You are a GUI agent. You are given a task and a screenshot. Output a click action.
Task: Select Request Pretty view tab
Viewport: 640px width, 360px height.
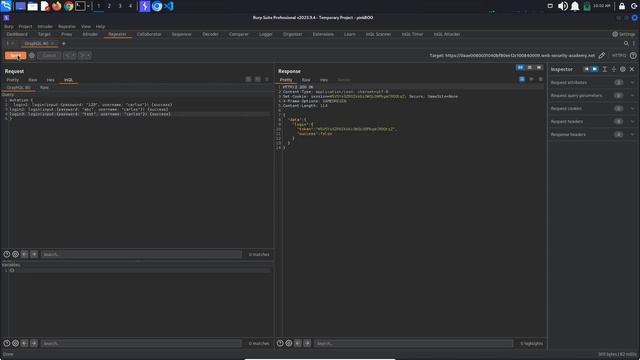point(13,80)
